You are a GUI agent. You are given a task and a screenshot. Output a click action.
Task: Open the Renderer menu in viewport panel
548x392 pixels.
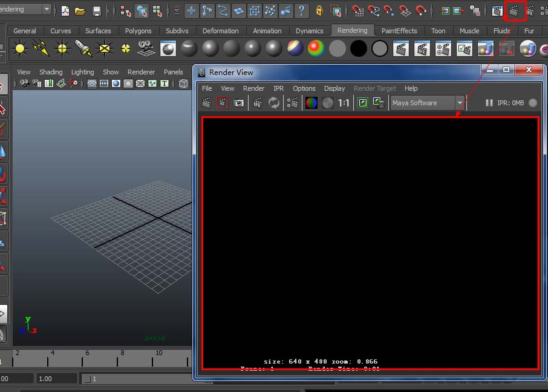(141, 72)
